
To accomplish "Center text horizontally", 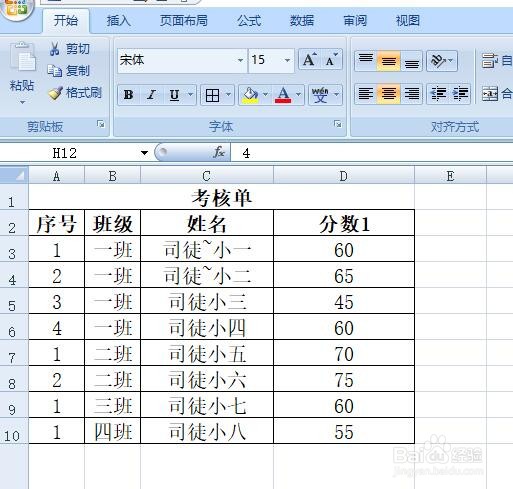I will click(389, 94).
